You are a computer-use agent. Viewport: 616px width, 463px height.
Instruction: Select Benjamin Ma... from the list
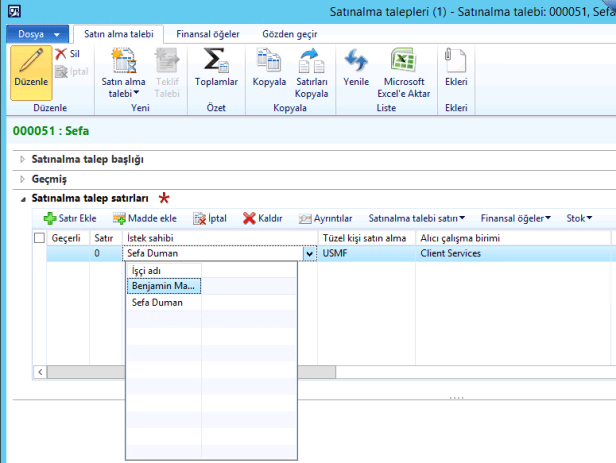tap(165, 286)
